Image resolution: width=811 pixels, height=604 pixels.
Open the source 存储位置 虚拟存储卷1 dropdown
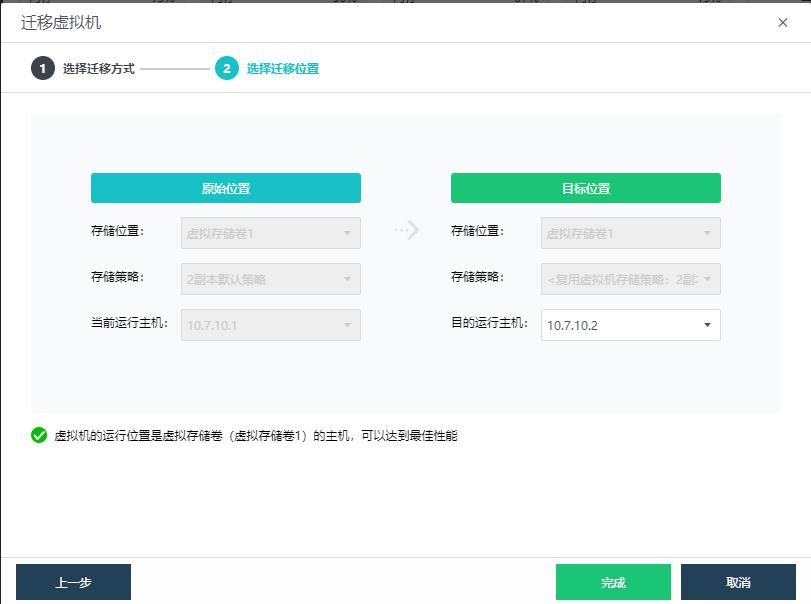point(270,233)
